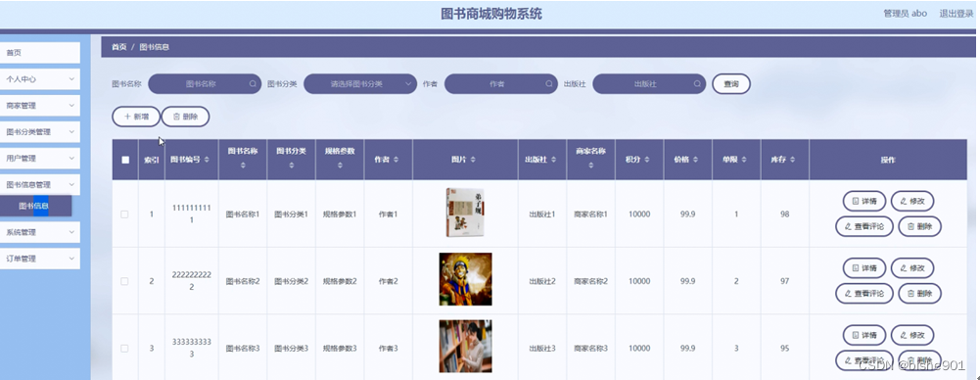
Task: Open the 请选择图书分类 dropdown
Action: [360, 84]
